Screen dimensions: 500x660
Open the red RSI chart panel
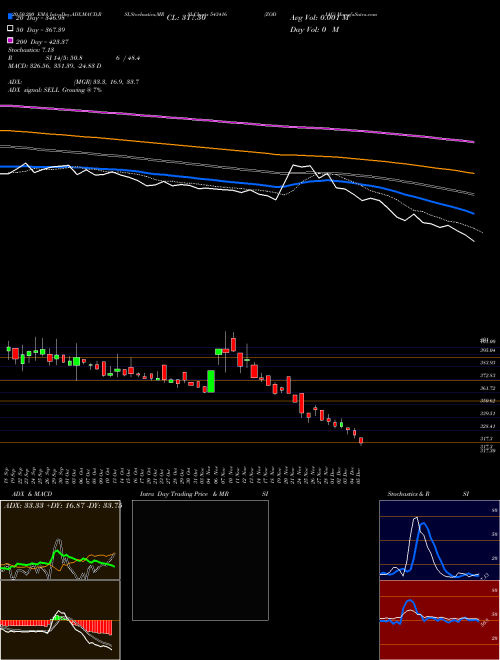pyautogui.click(x=439, y=620)
